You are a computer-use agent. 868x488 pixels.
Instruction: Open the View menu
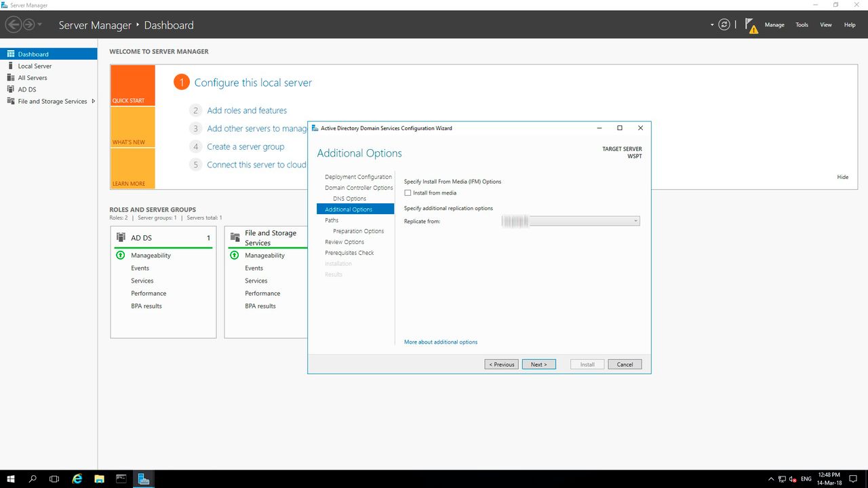(x=826, y=25)
